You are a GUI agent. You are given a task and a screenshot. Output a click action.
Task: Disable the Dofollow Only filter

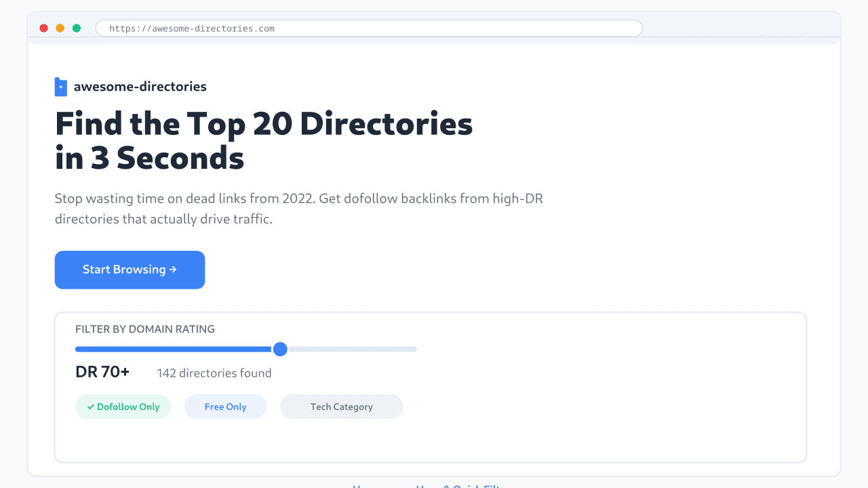pos(123,407)
